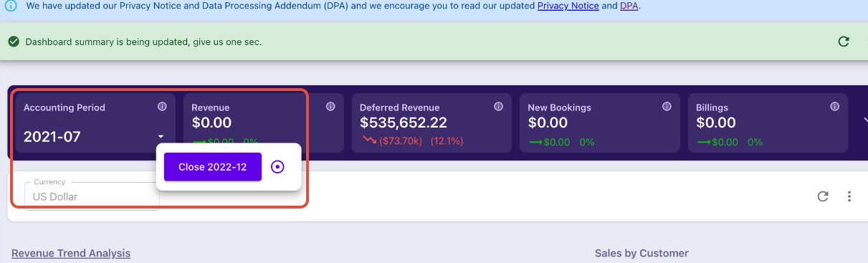The height and width of the screenshot is (263, 868).
Task: Select the radio button beside Close 2022-12
Action: click(278, 167)
